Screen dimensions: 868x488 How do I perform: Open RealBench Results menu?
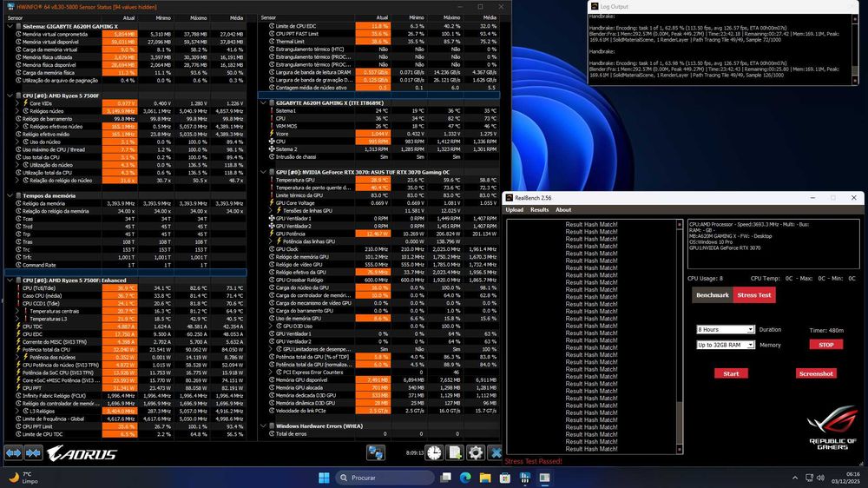[x=539, y=210]
